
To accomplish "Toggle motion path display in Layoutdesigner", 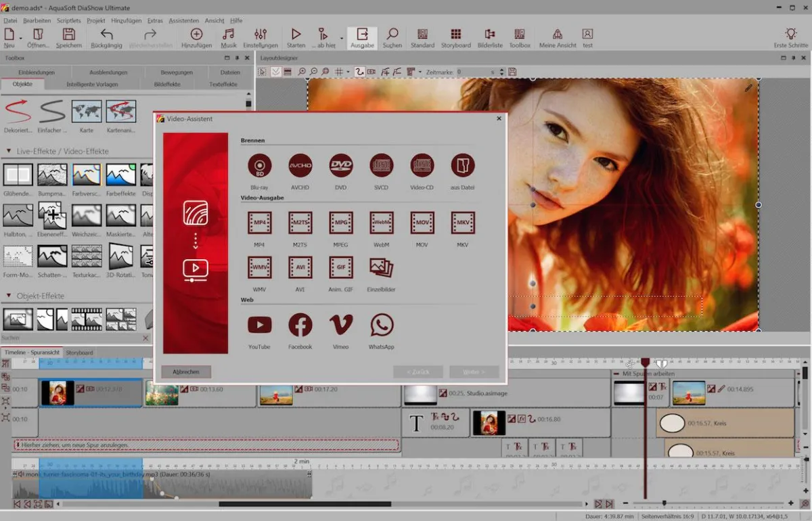I will (360, 72).
